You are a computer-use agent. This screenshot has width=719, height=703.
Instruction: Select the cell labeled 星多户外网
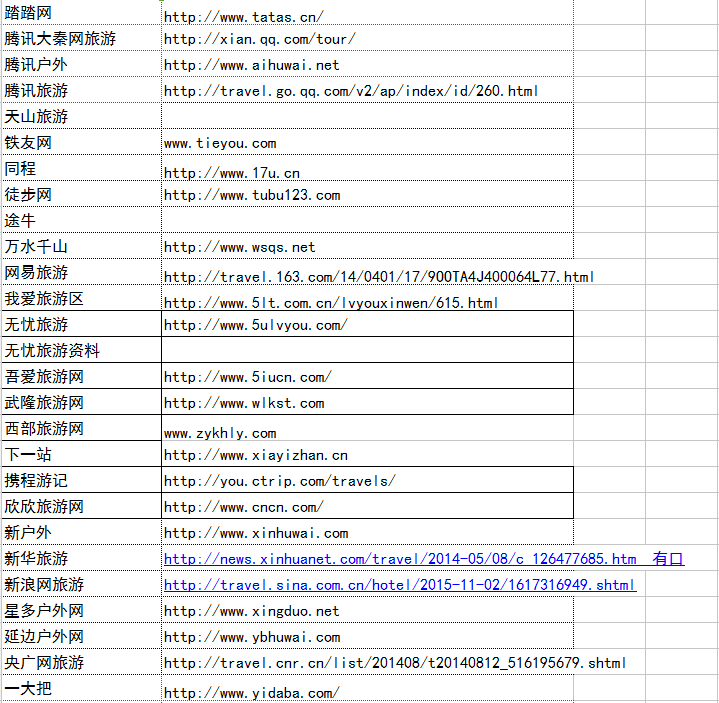82,609
